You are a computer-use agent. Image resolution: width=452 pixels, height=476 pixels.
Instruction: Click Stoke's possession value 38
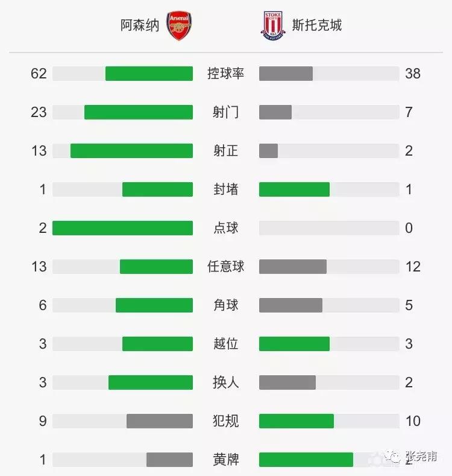413,74
